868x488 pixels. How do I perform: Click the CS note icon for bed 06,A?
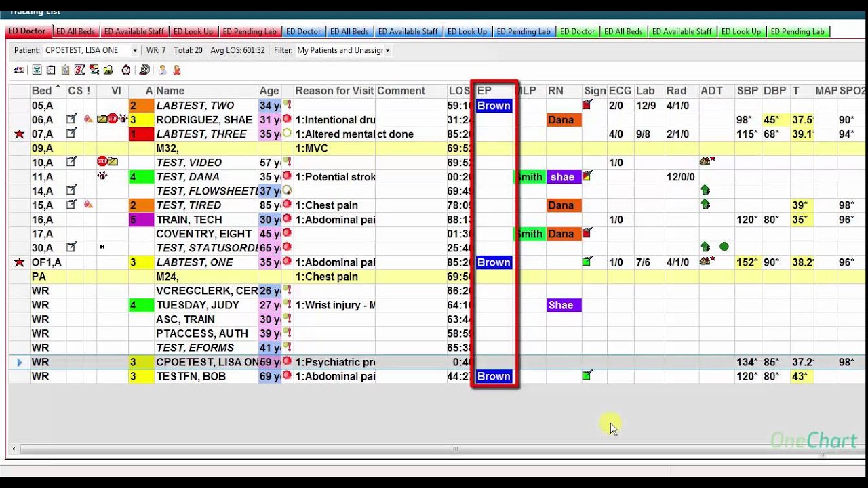pos(72,119)
